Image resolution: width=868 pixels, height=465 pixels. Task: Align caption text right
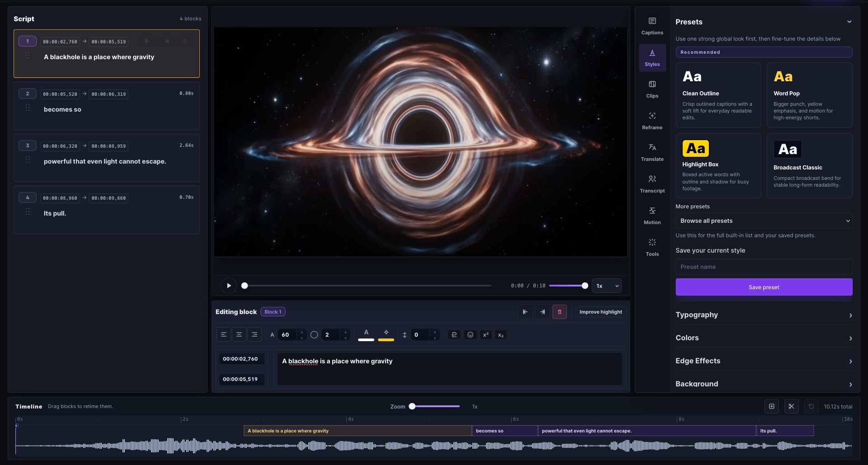254,335
